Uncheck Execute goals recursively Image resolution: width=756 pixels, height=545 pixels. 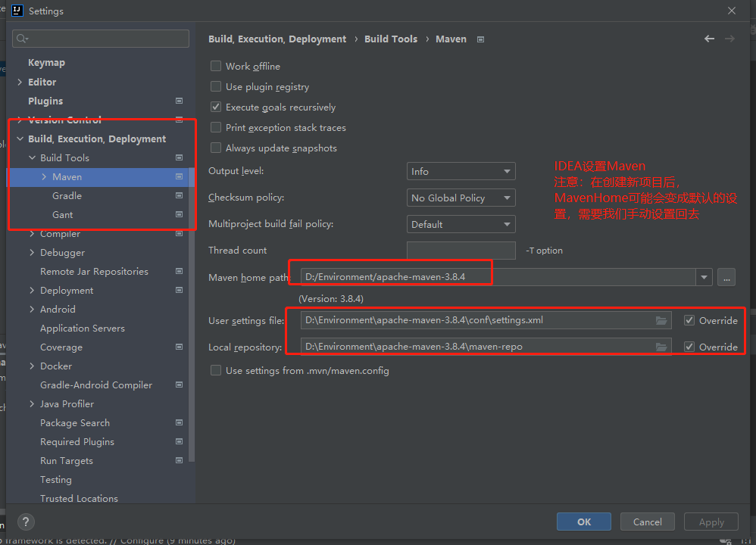pyautogui.click(x=216, y=107)
